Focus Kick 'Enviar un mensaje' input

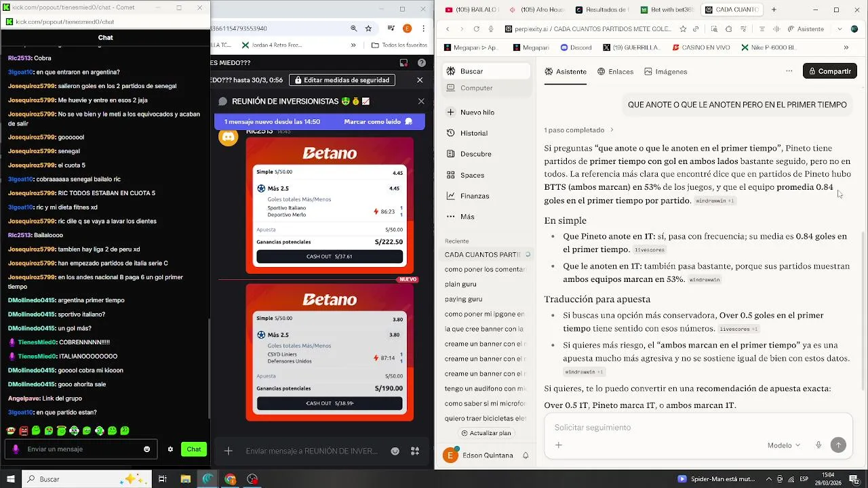(x=81, y=449)
